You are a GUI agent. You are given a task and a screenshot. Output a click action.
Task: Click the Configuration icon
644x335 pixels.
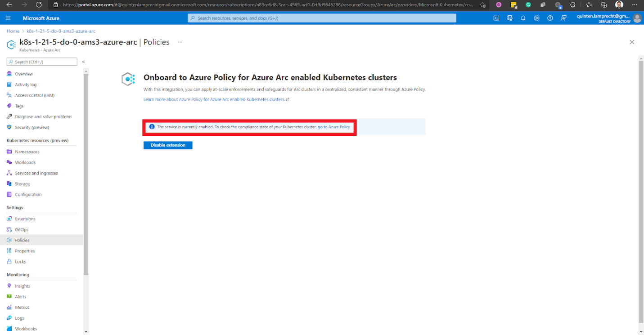pyautogui.click(x=9, y=195)
